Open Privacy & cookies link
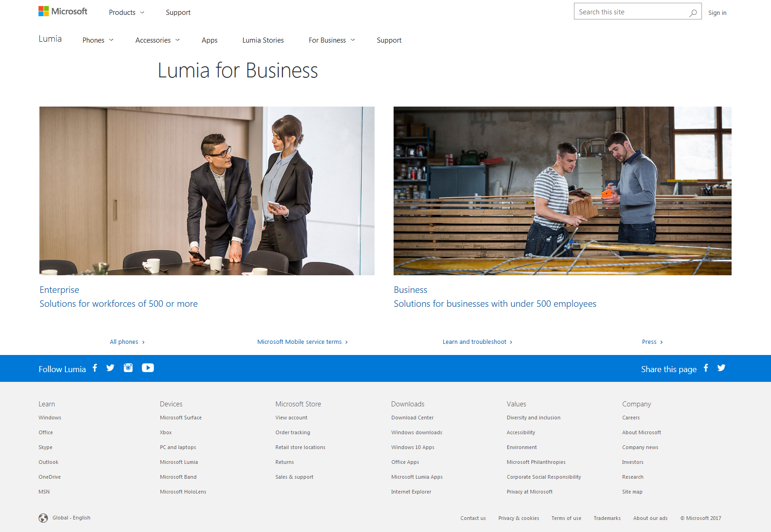This screenshot has width=771, height=532. 519,518
